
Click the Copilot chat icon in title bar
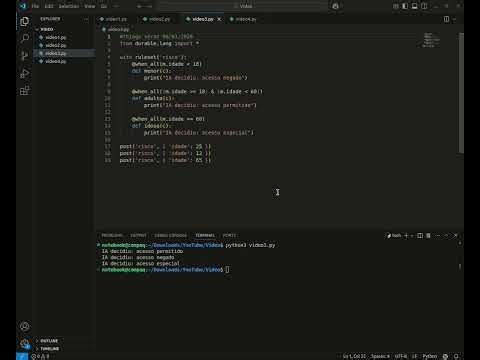click(x=336, y=6)
